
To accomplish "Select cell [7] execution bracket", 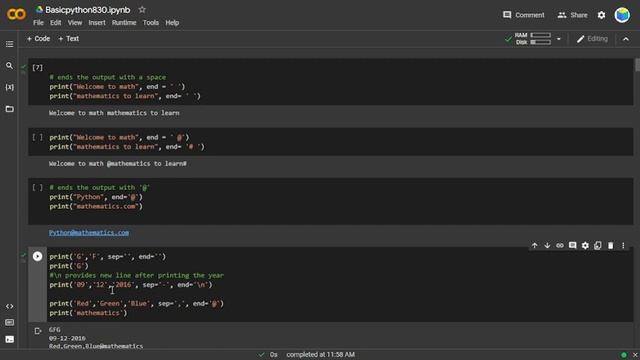I will (37, 68).
